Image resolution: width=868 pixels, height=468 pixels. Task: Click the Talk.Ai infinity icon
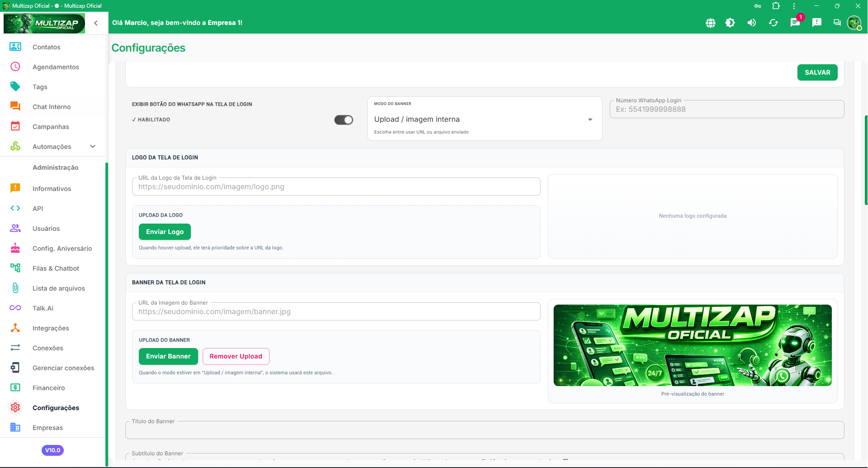15,308
